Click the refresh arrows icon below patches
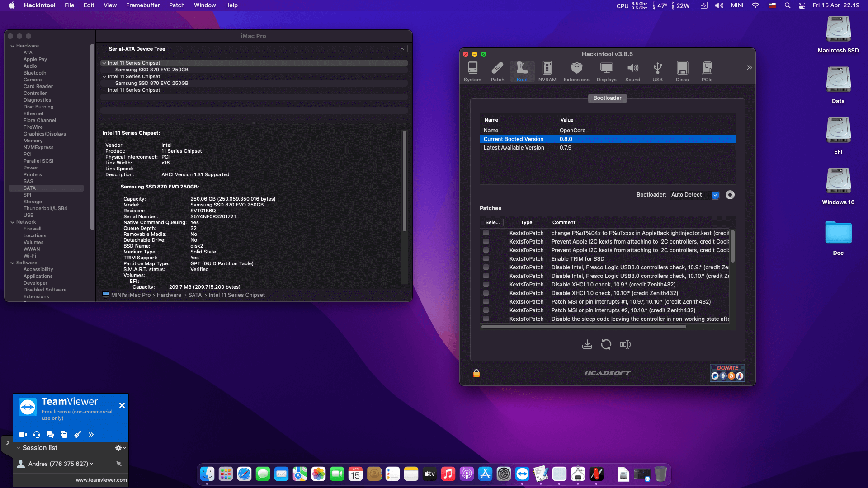This screenshot has width=868, height=488. (x=606, y=344)
